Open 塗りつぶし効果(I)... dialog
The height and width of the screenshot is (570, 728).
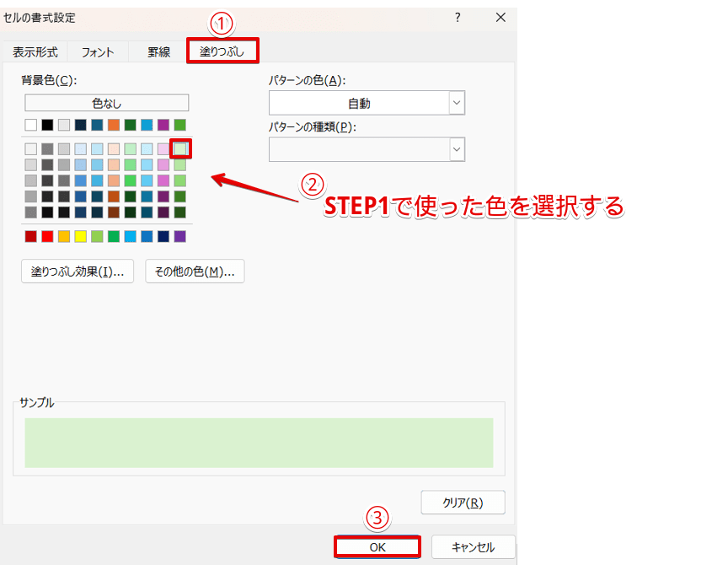(78, 272)
